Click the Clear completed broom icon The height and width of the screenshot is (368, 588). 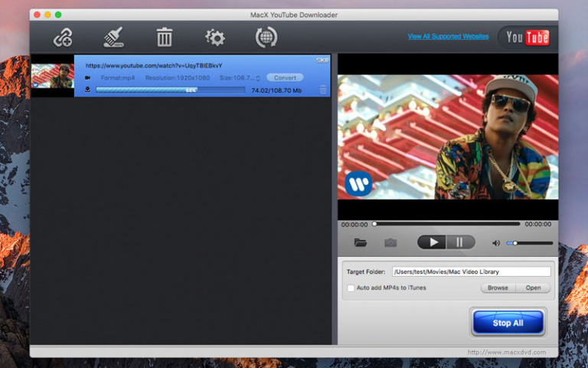[113, 37]
